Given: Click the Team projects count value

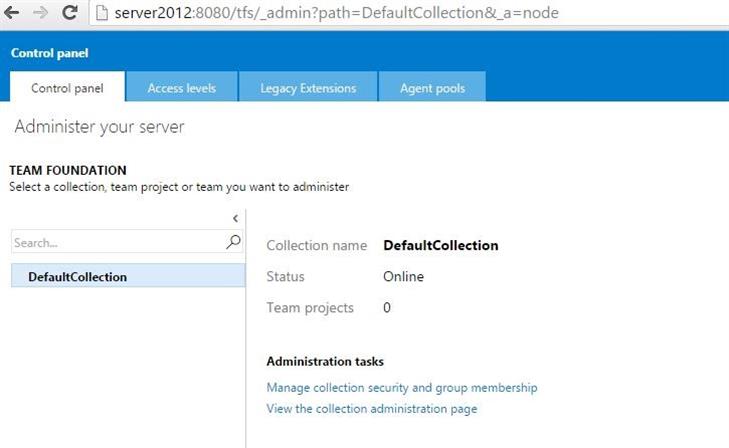Looking at the screenshot, I should 387,307.
